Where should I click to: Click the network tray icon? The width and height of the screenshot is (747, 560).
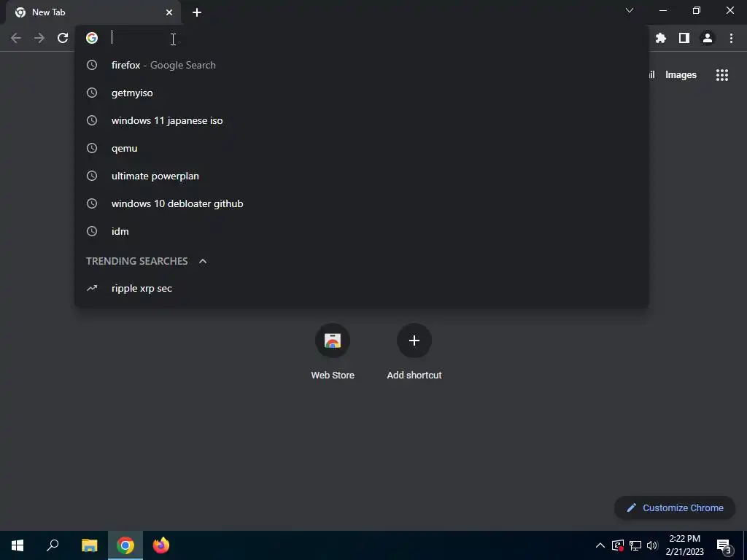(635, 545)
